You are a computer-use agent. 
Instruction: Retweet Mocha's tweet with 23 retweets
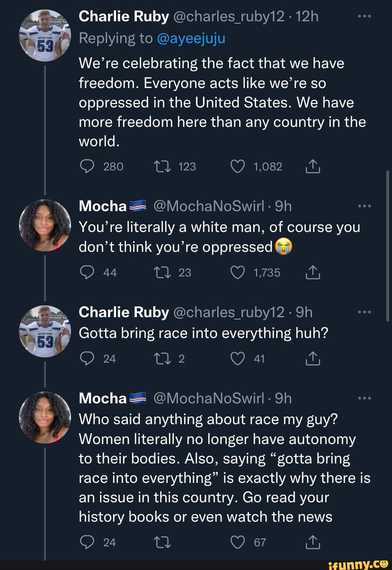(159, 272)
